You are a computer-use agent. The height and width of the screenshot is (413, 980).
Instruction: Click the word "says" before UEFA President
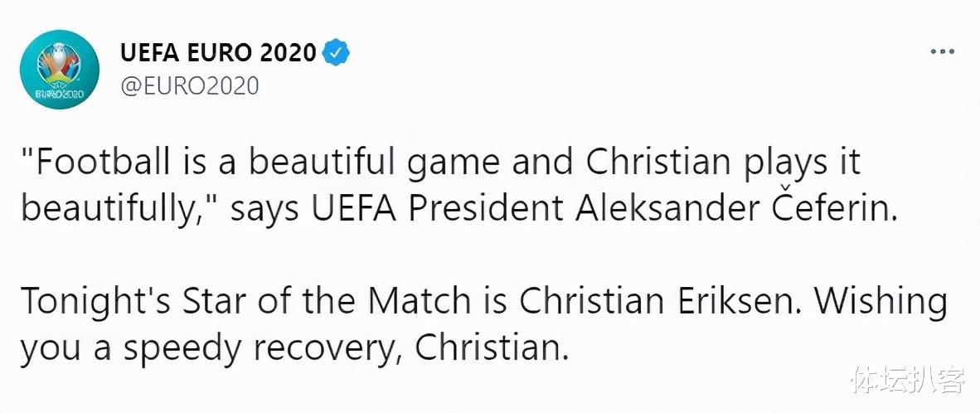click(266, 207)
